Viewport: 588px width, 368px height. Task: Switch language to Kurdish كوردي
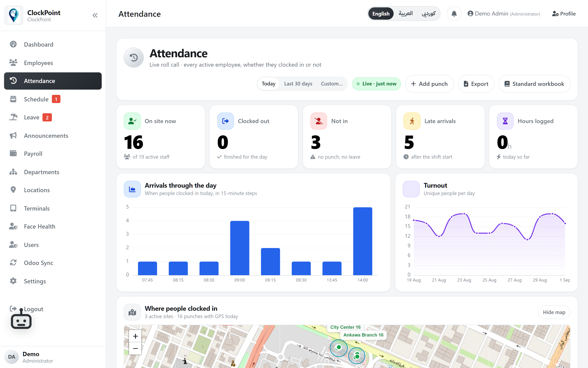429,14
